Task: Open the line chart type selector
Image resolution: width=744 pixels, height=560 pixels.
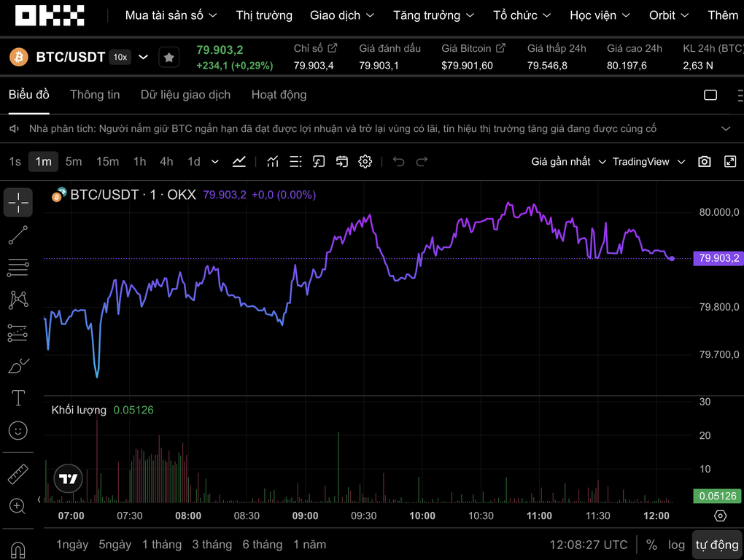Action: click(239, 162)
